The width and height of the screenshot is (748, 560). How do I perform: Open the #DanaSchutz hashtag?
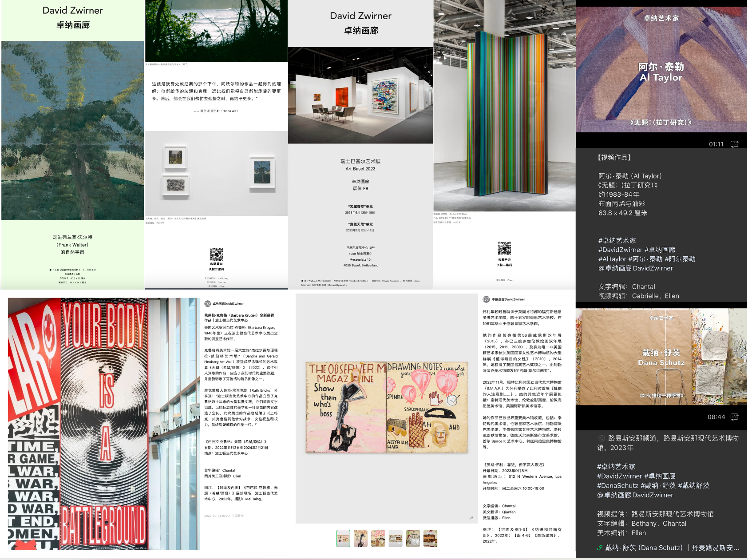617,486
